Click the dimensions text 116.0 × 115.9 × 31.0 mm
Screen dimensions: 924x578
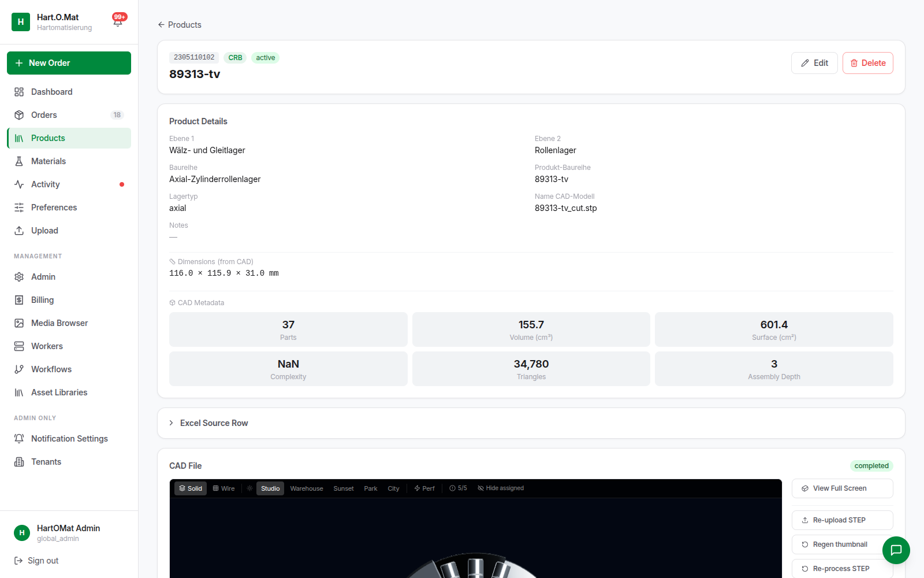click(224, 273)
